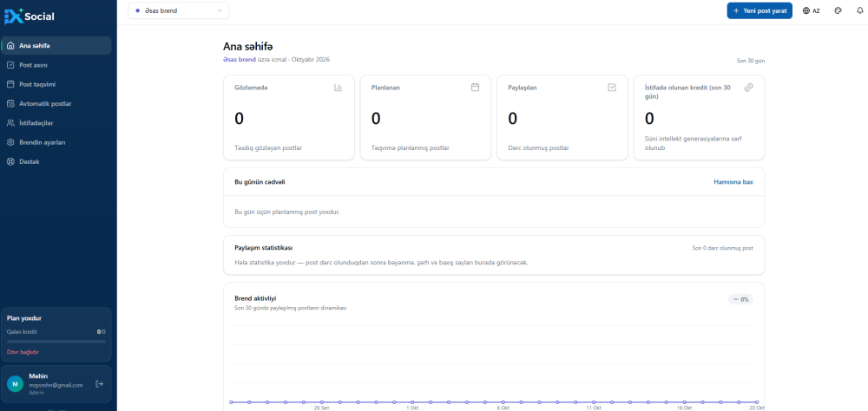Click the chart point at 1 Okt
Image resolution: width=868 pixels, height=411 pixels.
coord(411,402)
